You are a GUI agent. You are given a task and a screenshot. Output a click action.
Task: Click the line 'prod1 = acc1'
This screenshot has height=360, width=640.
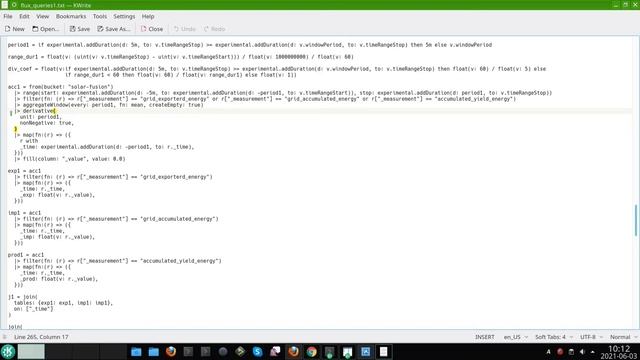pos(26,255)
